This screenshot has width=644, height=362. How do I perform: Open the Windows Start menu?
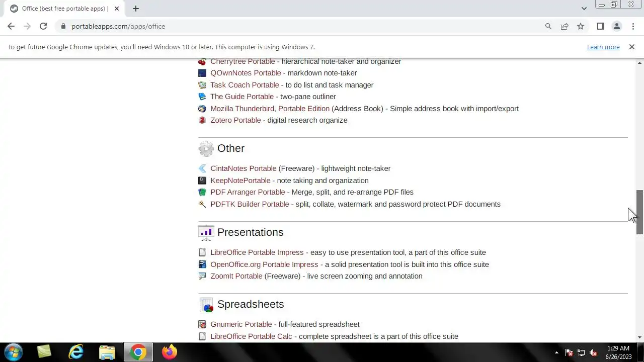click(13, 352)
